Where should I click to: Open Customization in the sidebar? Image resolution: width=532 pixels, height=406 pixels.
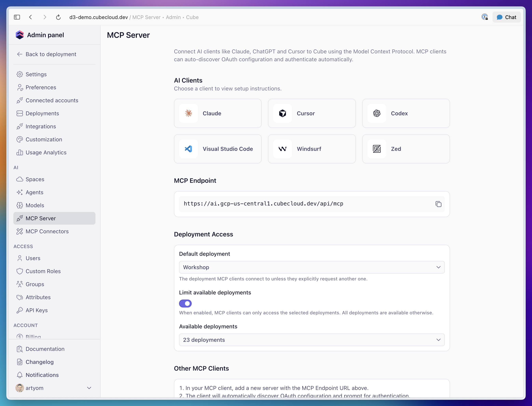coord(54,139)
